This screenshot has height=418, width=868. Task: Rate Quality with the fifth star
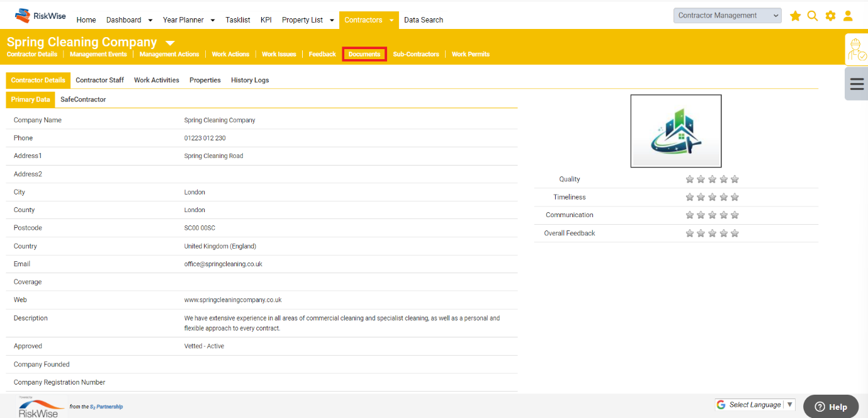coord(735,179)
